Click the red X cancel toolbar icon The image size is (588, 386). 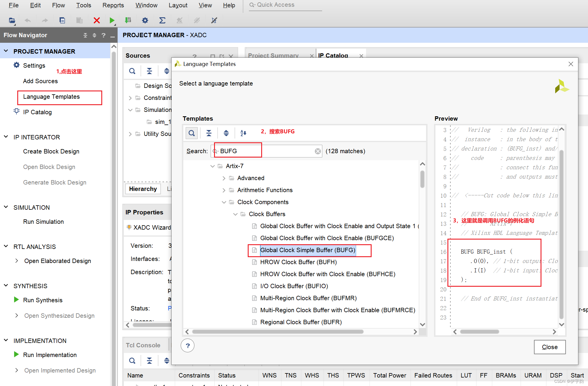pyautogui.click(x=97, y=21)
